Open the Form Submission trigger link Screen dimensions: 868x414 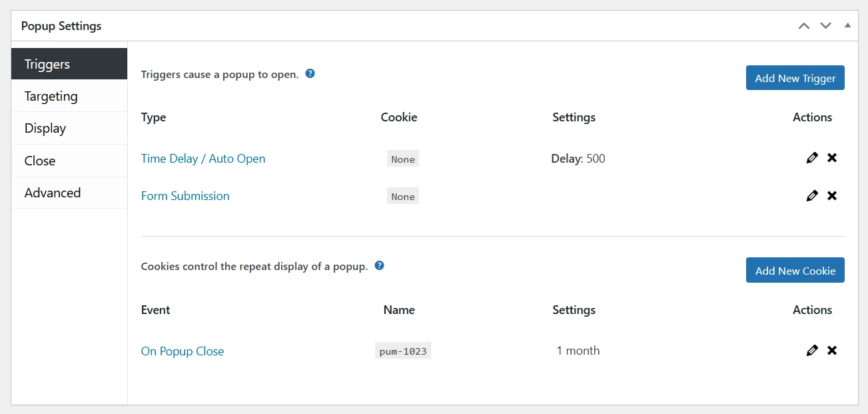(x=185, y=196)
